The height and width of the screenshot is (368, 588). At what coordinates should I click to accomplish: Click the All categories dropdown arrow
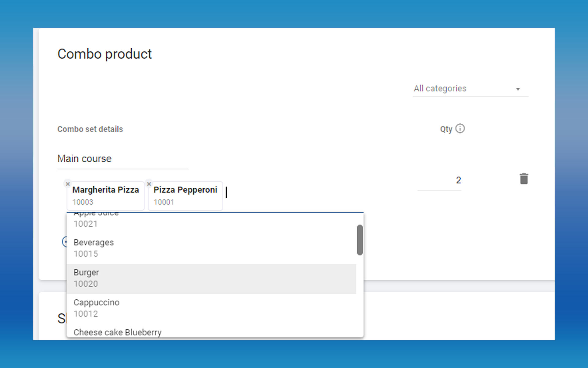[518, 89]
